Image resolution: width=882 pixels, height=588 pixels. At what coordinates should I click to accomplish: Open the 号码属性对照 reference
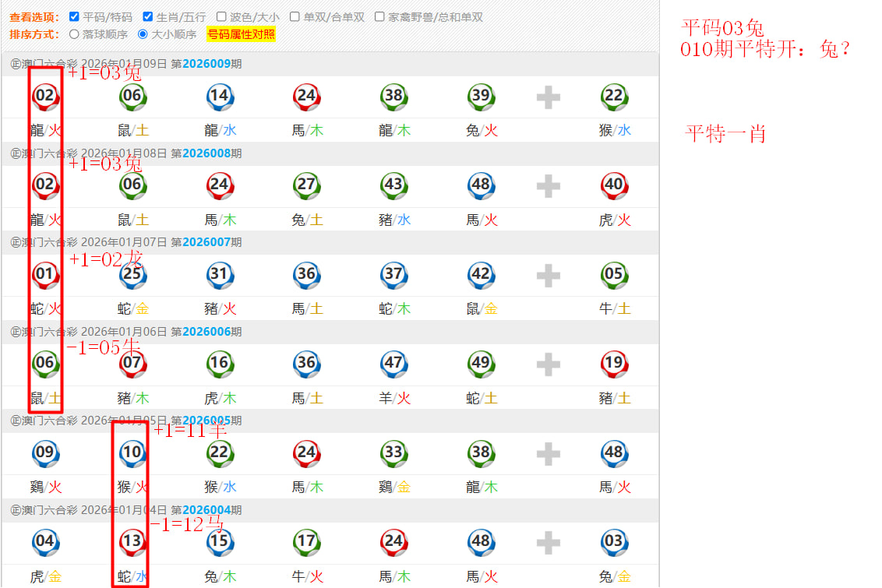(x=241, y=34)
